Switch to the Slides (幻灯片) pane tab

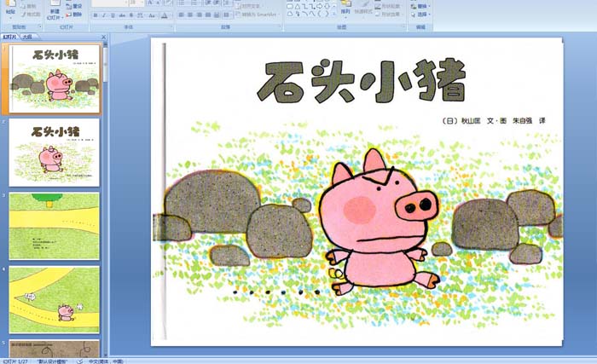click(x=10, y=37)
